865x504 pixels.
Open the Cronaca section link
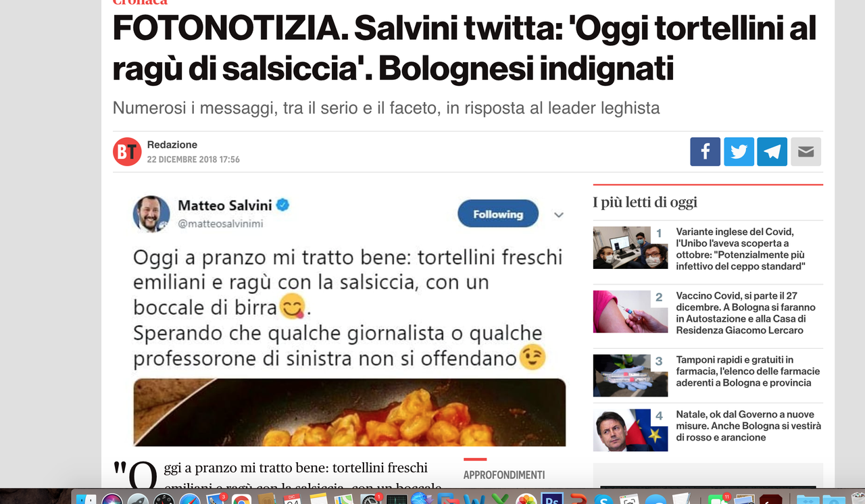pyautogui.click(x=140, y=2)
